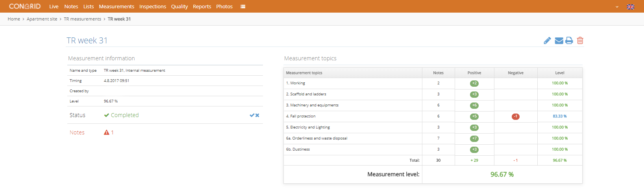Click the +5 positive badge for Fall protection
The image size is (644, 190).
474,116
